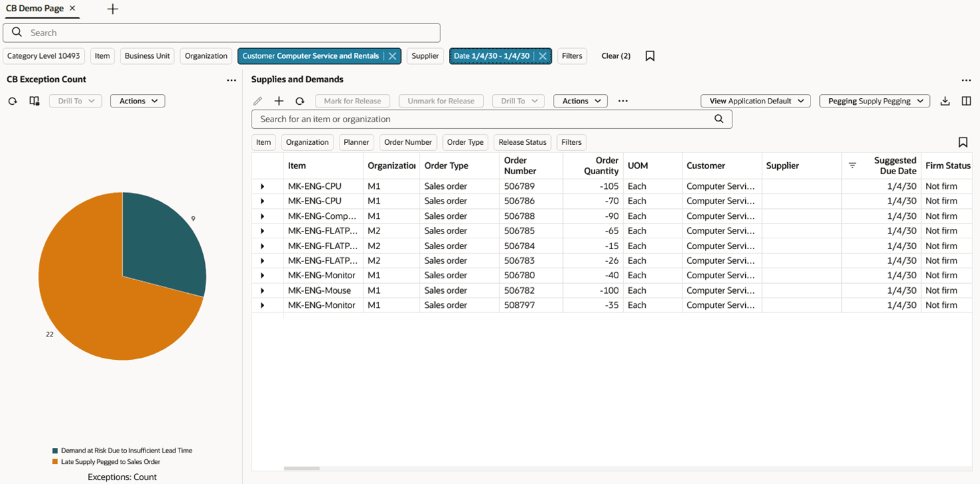
Task: Open the chart layout icon beside refresh
Action: click(x=34, y=101)
